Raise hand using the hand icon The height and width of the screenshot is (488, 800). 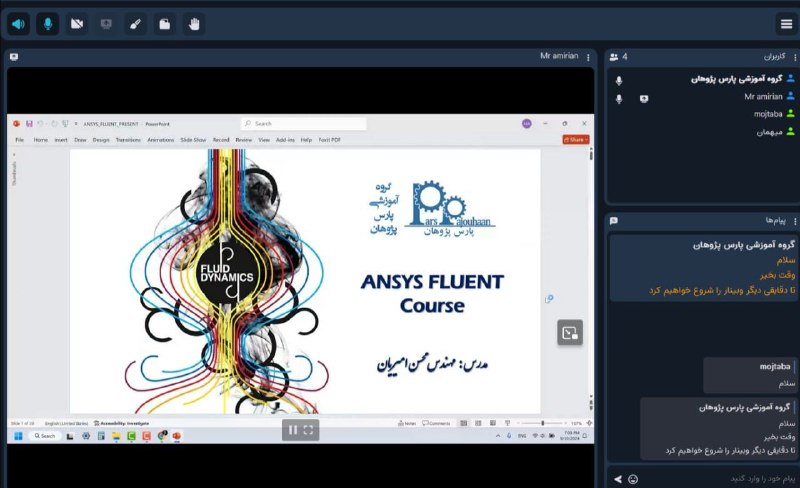click(194, 24)
